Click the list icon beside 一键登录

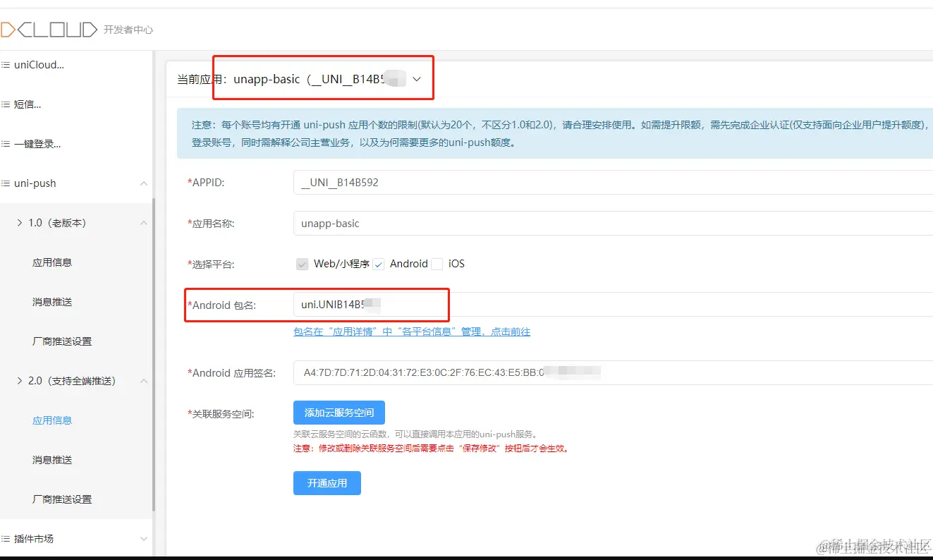tap(6, 144)
